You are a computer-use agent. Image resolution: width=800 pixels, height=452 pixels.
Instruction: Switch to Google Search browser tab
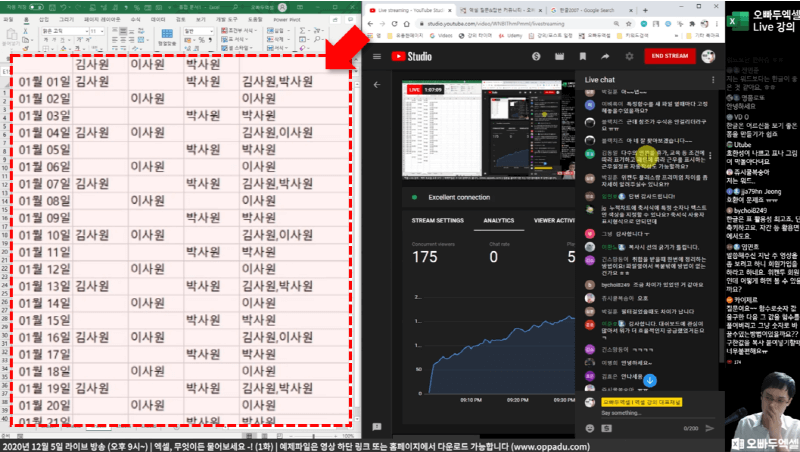pos(590,10)
